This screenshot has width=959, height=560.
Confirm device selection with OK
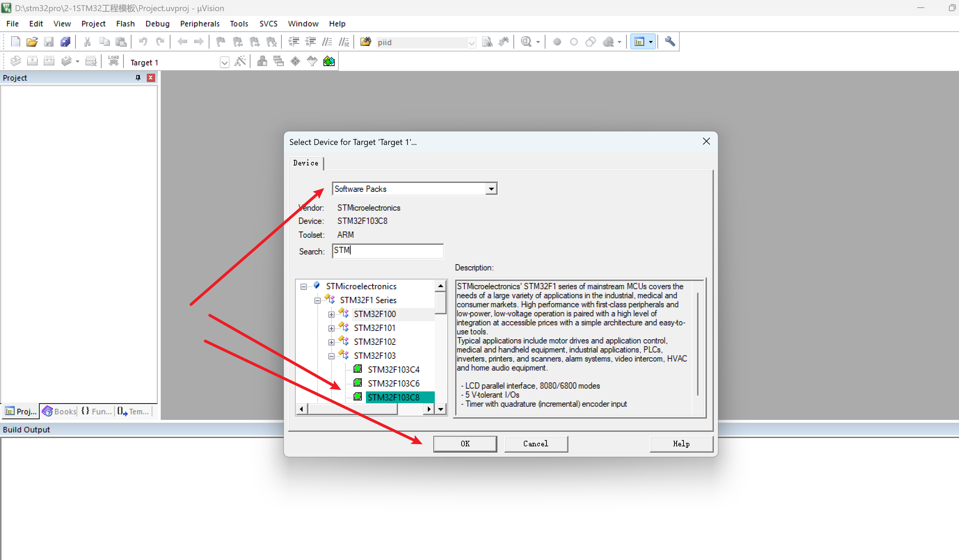[465, 444]
